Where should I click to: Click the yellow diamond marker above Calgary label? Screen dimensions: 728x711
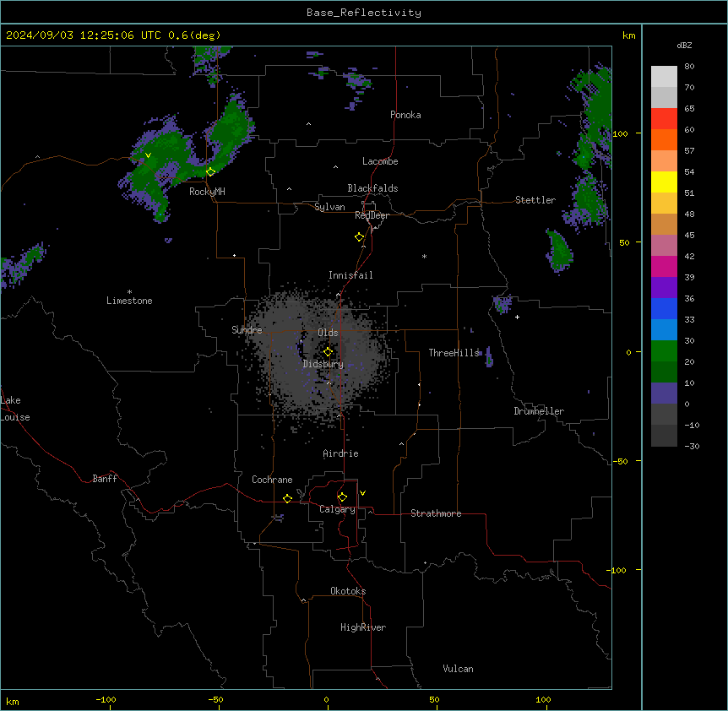point(342,497)
